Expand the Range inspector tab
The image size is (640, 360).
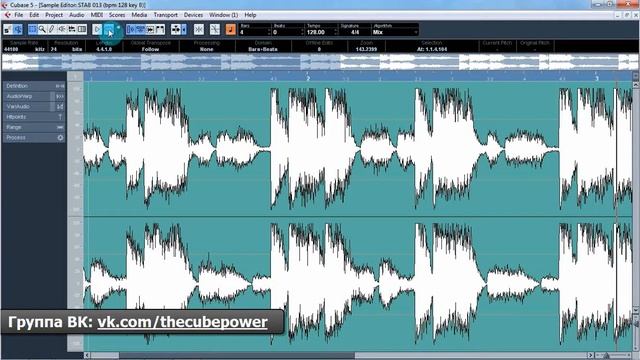point(34,127)
